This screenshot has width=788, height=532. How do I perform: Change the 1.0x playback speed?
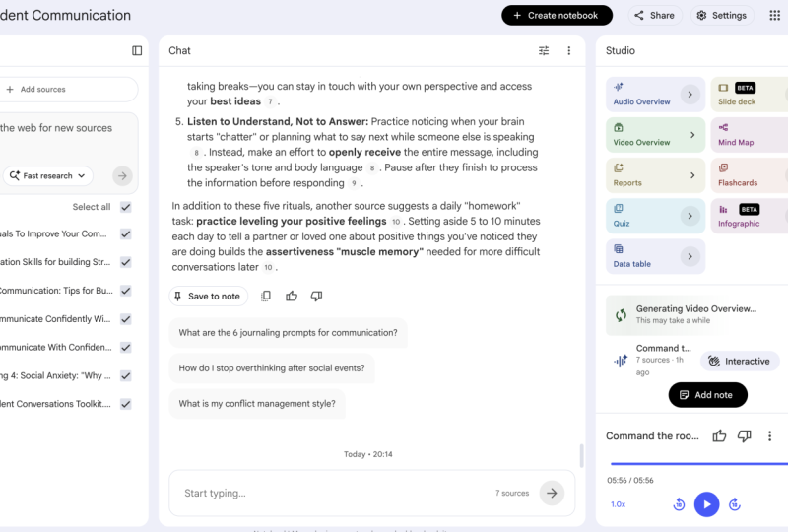(619, 504)
